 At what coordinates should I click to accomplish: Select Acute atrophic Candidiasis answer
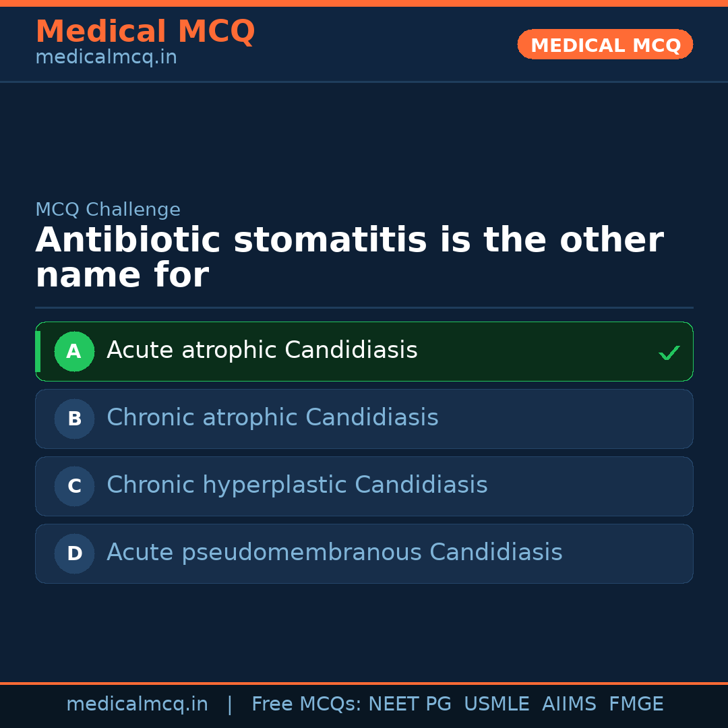coord(262,351)
